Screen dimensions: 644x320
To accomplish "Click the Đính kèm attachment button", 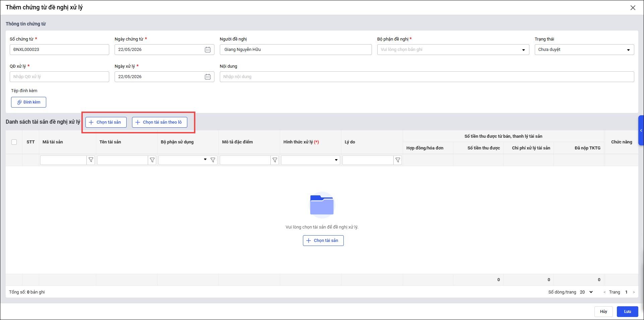I will 28,102.
